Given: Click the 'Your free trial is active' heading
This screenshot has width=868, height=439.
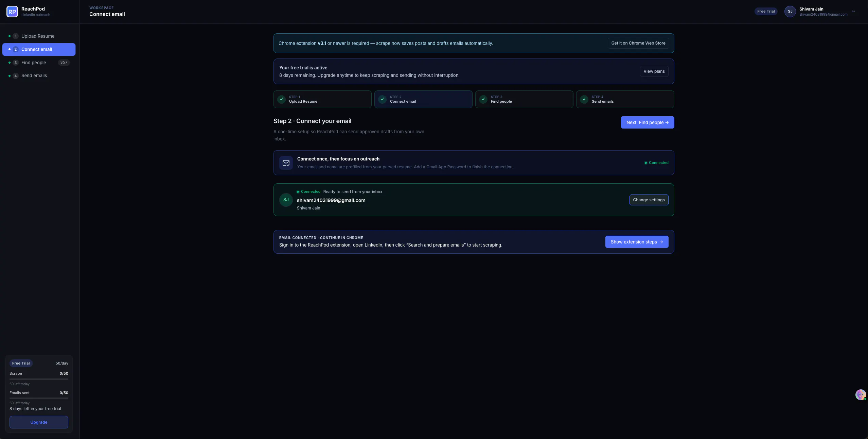Looking at the screenshot, I should (x=303, y=68).
